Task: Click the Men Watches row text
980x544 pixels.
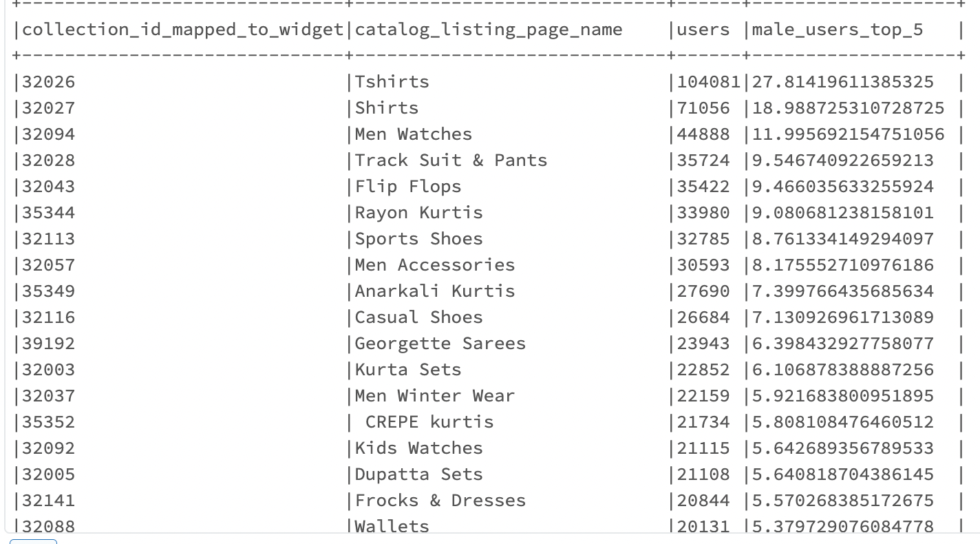Action: click(413, 134)
